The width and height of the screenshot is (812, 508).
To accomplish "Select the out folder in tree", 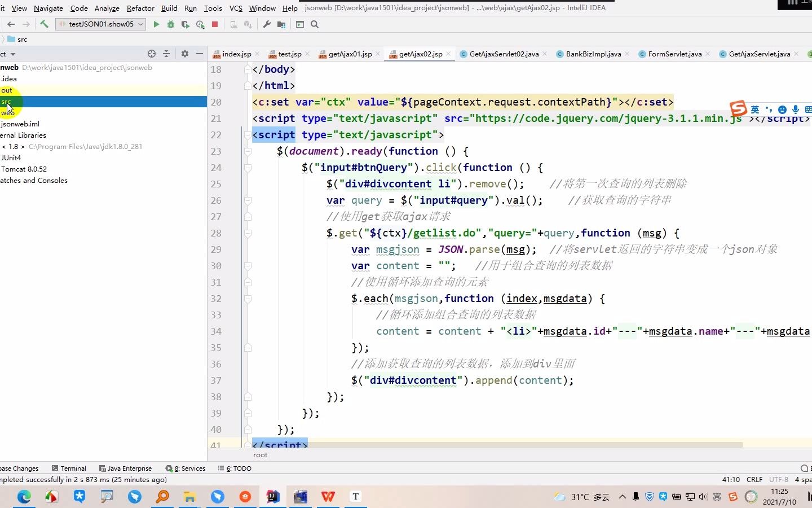I will tap(103, 90).
